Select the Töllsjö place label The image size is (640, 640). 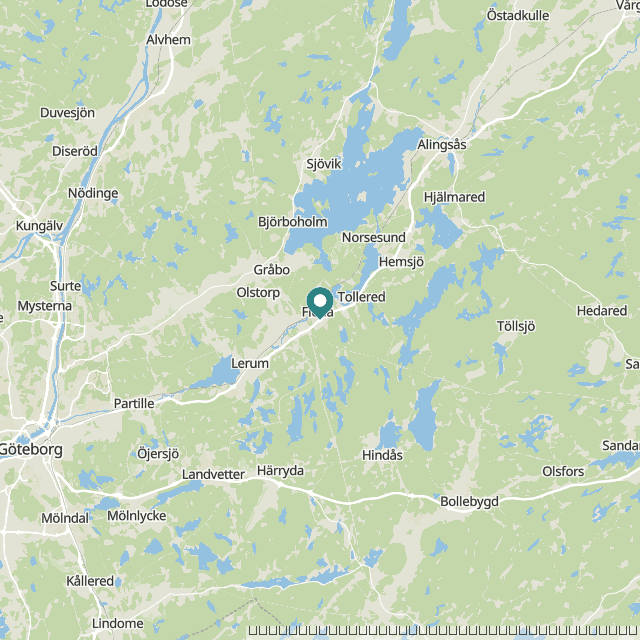(516, 327)
